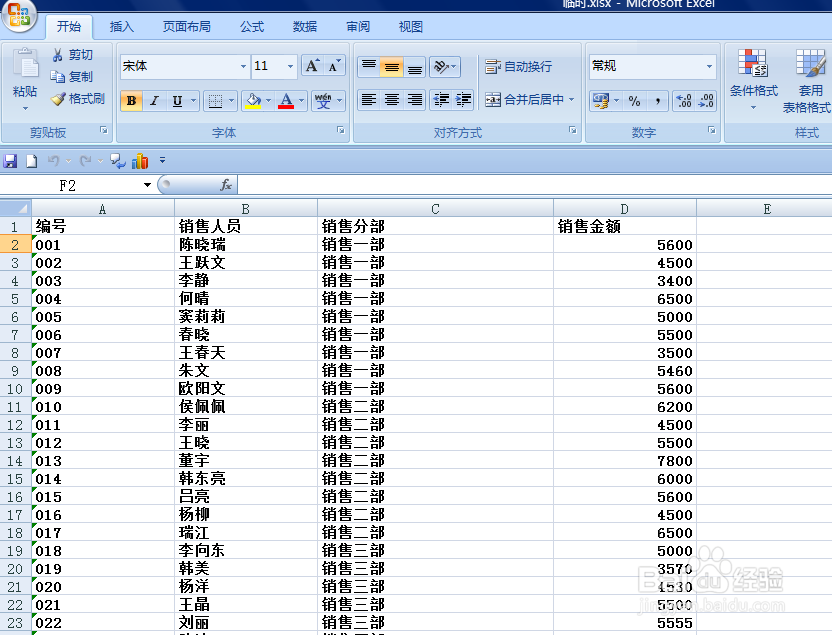
Task: Switch to the 数据 tab
Action: click(x=305, y=27)
